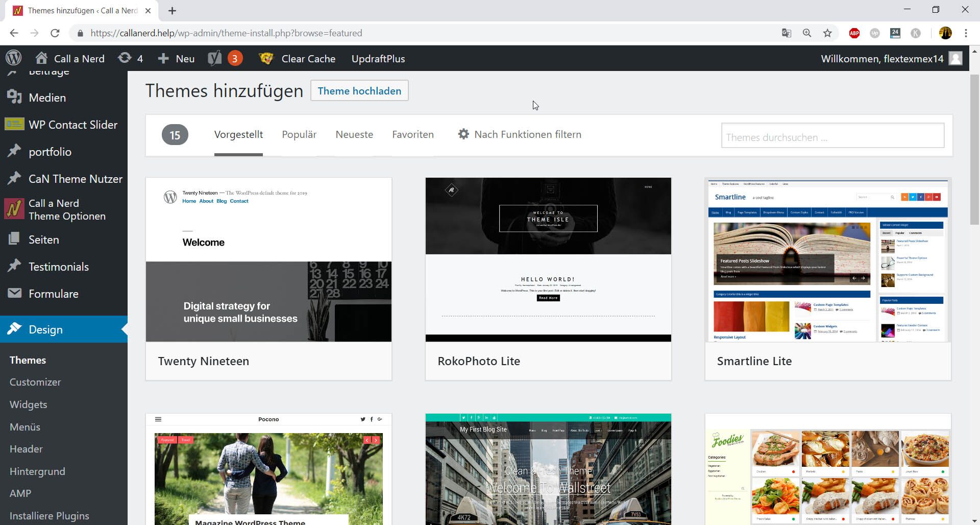Screen dimensions: 980x525
Task: Go back to previous page
Action: (x=14, y=33)
